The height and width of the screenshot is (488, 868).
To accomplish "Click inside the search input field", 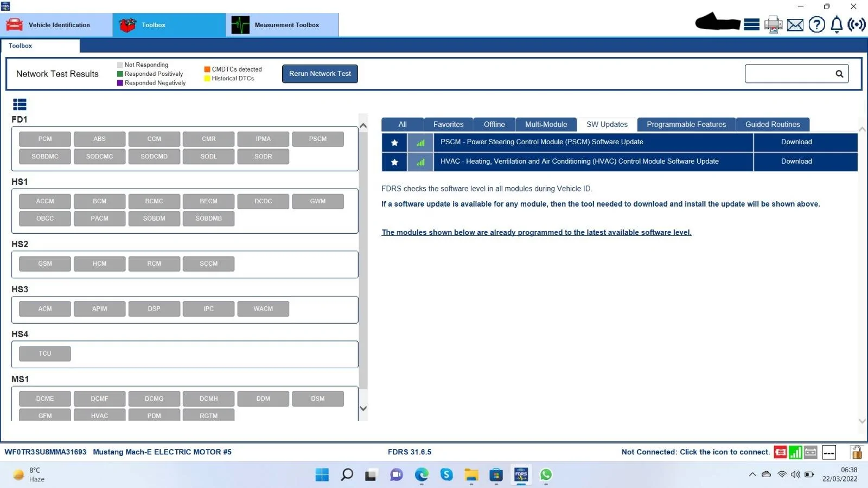I will tap(789, 74).
